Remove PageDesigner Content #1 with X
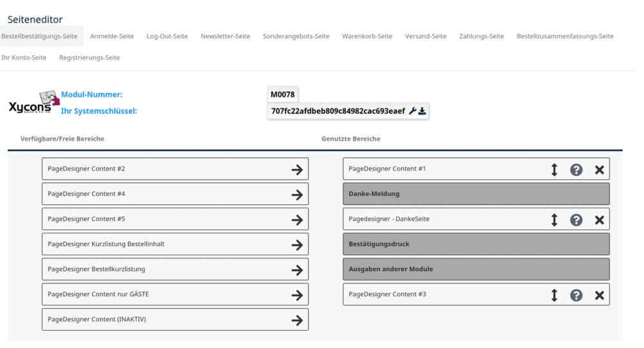Screen dimensions: 644x348 599,169
